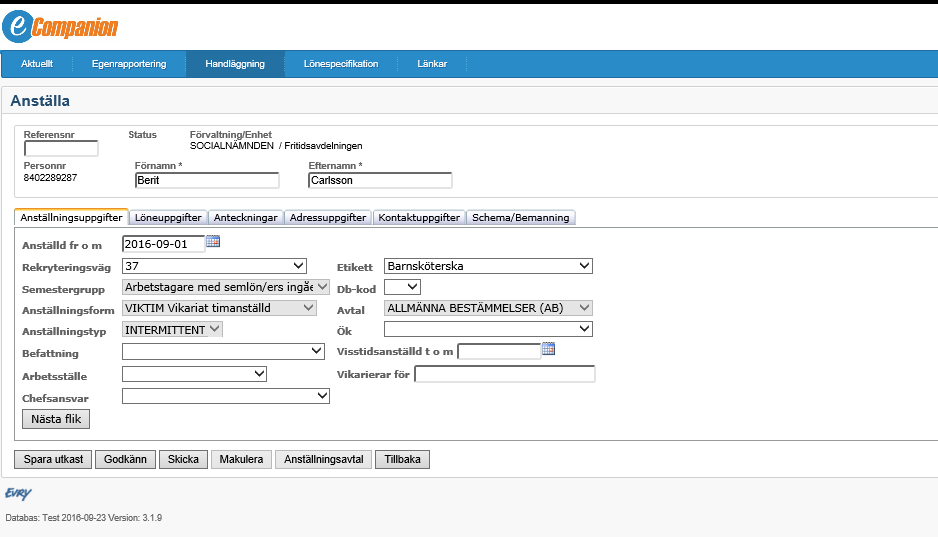Switch to the Löneuppgifter tab
Viewport: 938px width, 537px height.
169,217
